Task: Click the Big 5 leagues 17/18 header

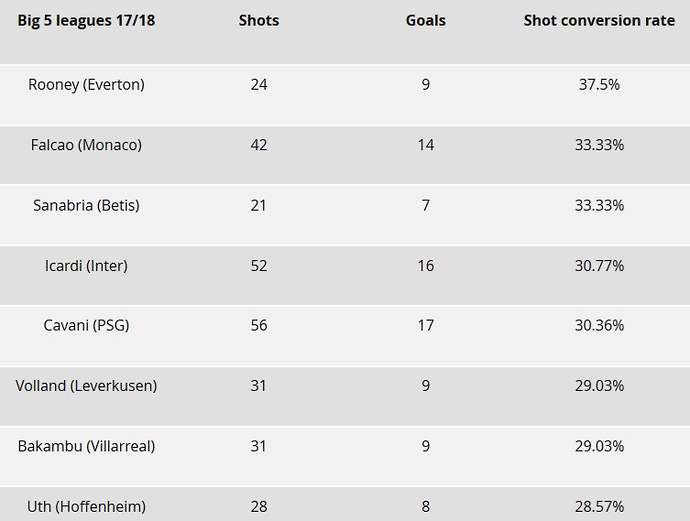Action: click(x=86, y=20)
